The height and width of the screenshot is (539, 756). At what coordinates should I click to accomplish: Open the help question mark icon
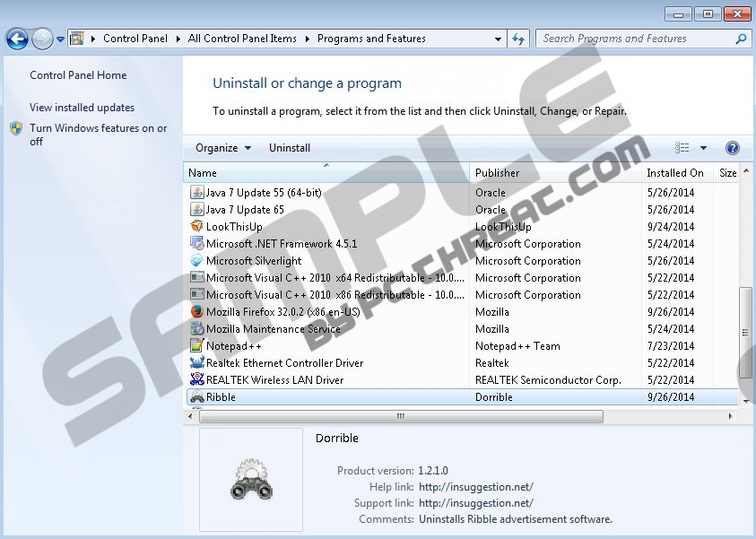point(732,148)
